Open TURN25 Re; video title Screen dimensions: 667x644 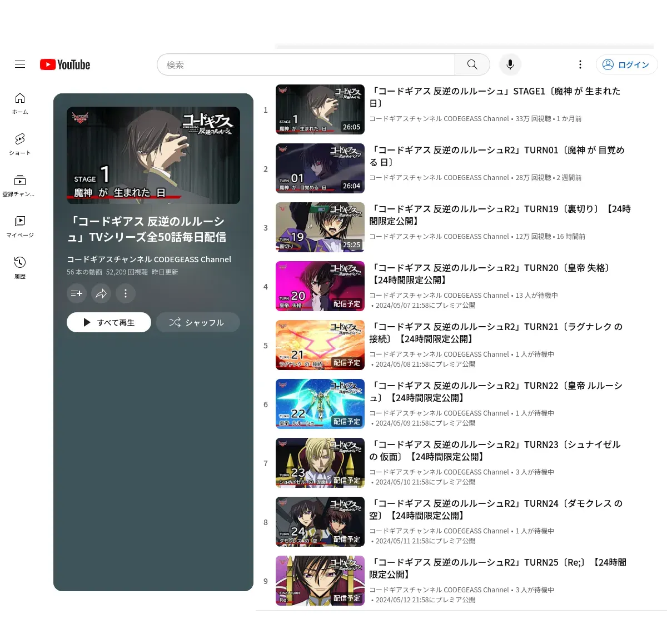click(498, 568)
